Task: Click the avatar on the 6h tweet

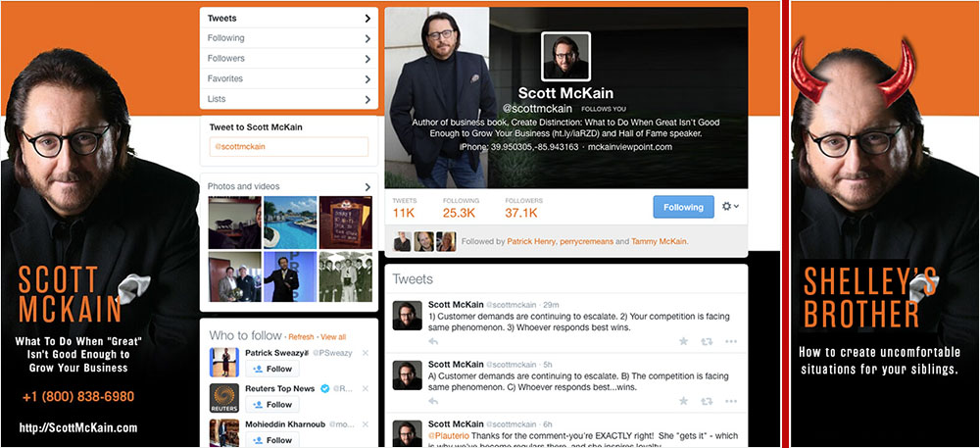Action: click(407, 433)
